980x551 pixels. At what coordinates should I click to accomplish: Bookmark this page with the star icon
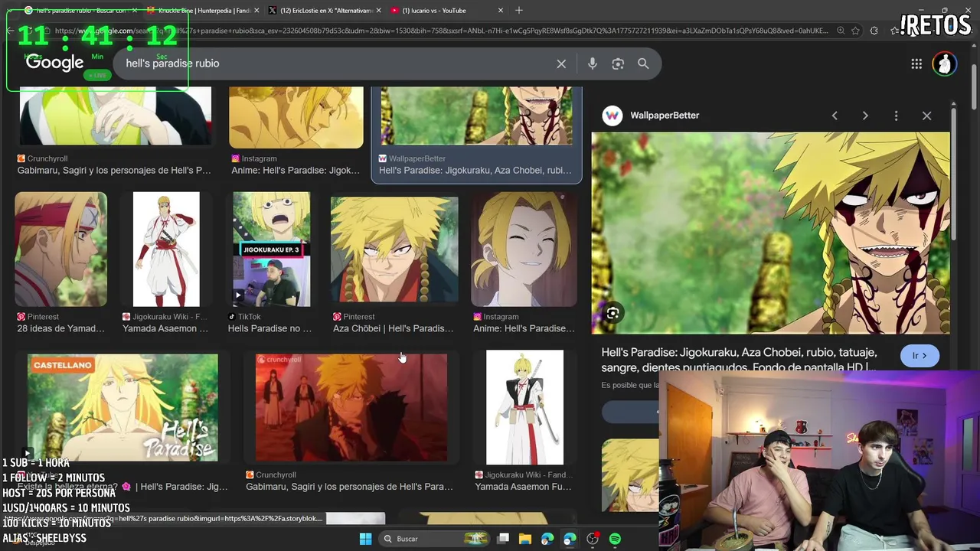pos(855,31)
